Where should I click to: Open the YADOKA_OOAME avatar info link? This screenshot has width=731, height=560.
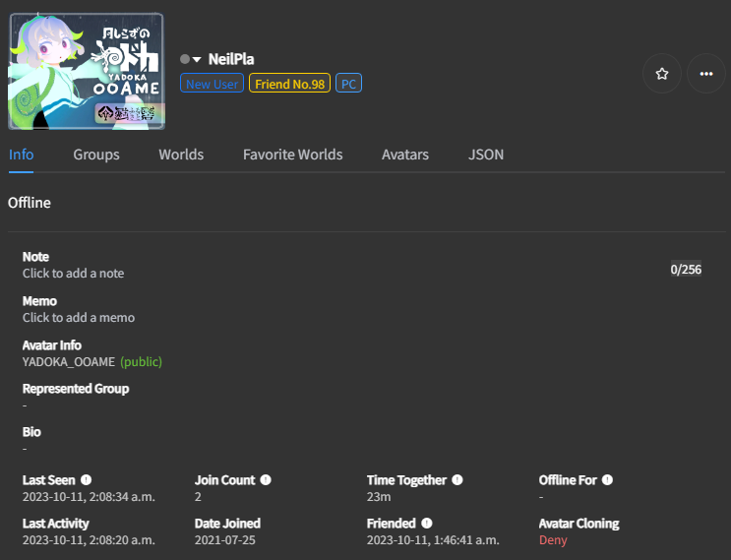click(x=69, y=362)
